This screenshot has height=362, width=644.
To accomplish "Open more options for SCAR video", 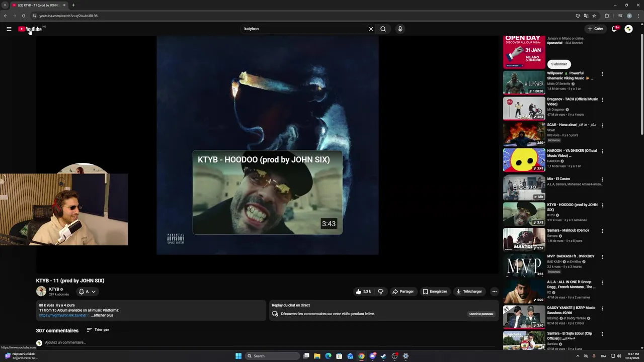I will click(x=602, y=125).
